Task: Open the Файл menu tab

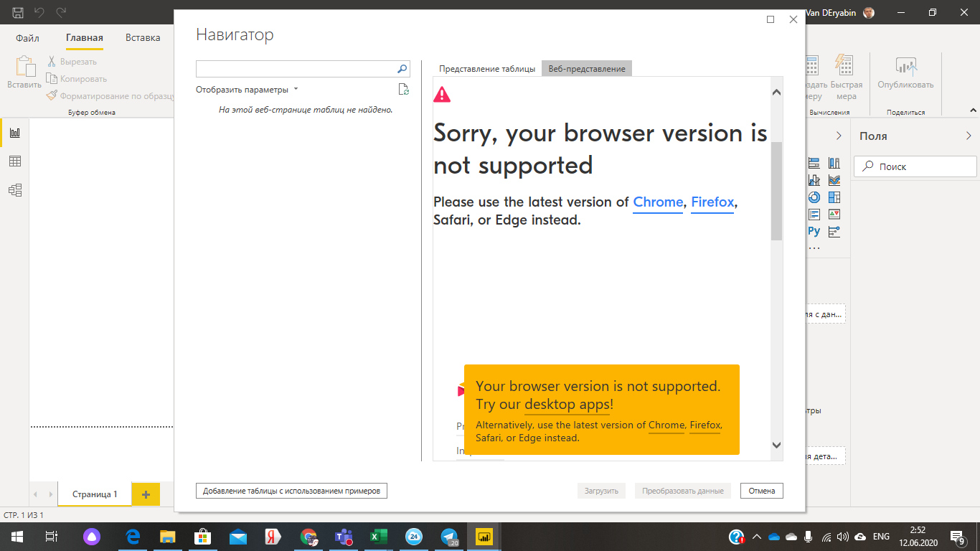Action: click(x=27, y=38)
